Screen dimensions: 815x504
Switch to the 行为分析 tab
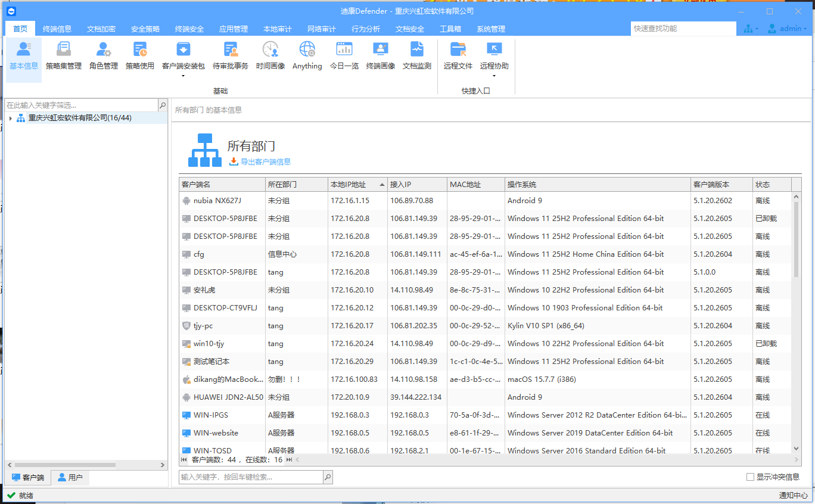point(366,29)
